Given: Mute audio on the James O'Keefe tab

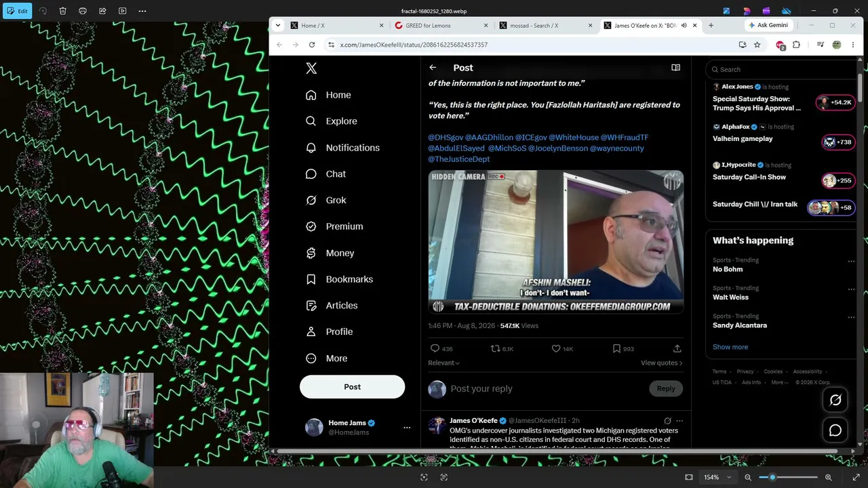Looking at the screenshot, I should [x=684, y=26].
